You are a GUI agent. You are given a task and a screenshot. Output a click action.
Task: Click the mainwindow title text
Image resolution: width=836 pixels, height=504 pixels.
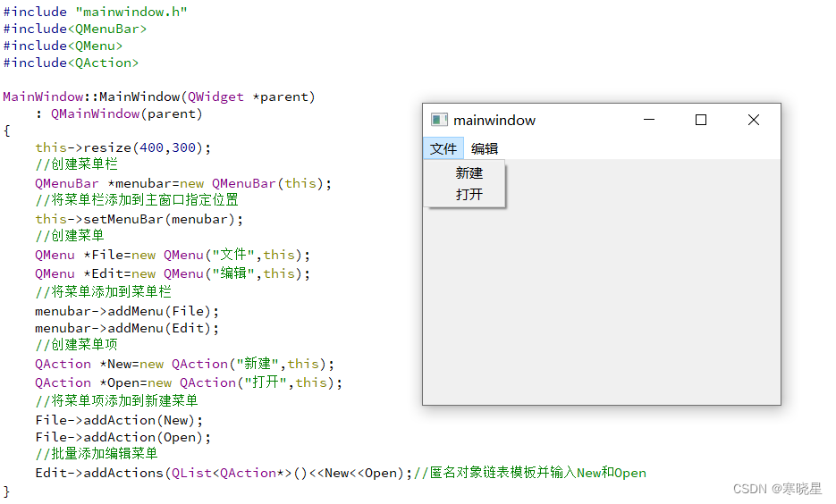click(x=494, y=121)
